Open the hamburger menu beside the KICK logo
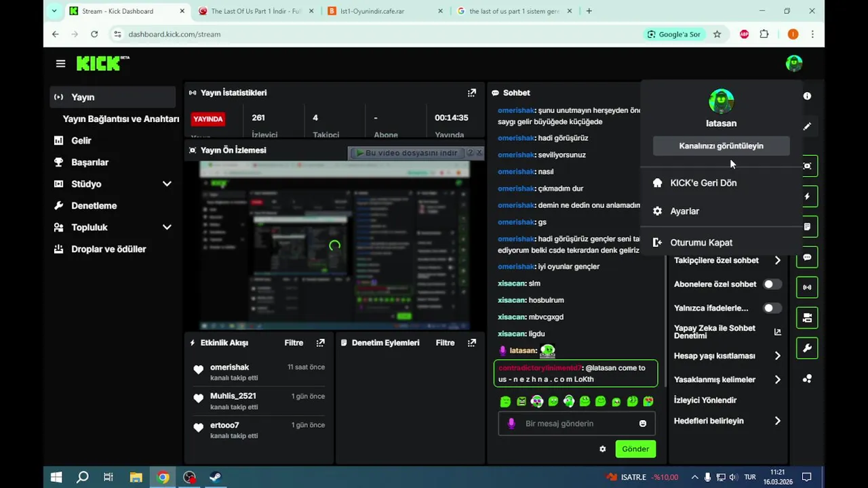Screen dimensions: 868x488 pyautogui.click(x=60, y=64)
